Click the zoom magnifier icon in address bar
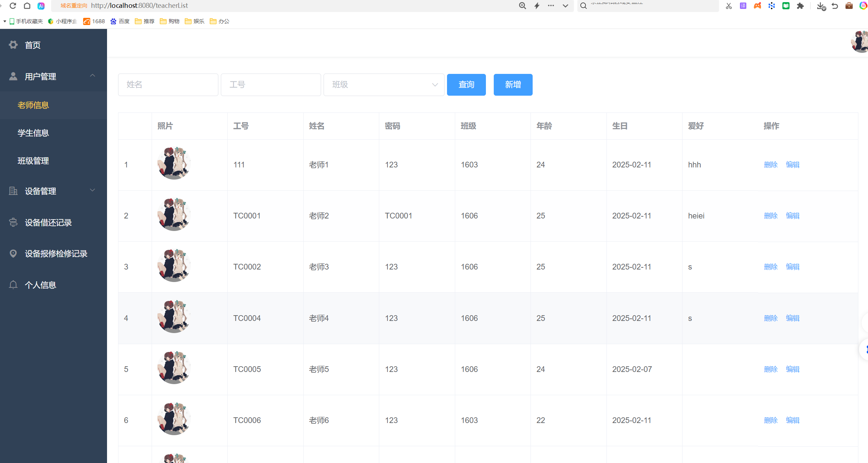868x463 pixels. click(522, 6)
